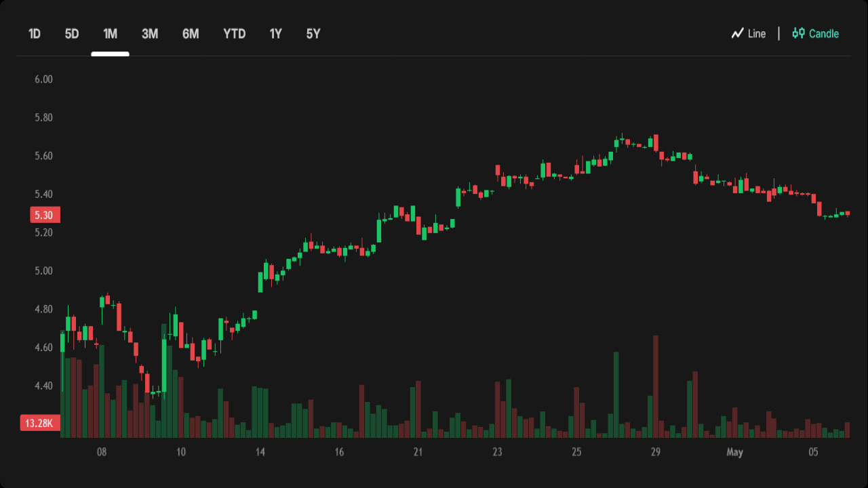Click the 13.28K volume label

click(x=40, y=424)
